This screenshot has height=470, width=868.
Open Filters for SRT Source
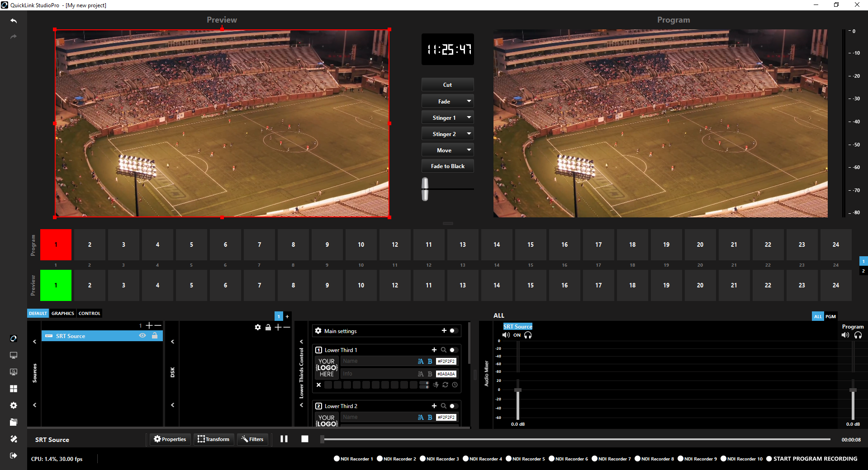pyautogui.click(x=252, y=439)
